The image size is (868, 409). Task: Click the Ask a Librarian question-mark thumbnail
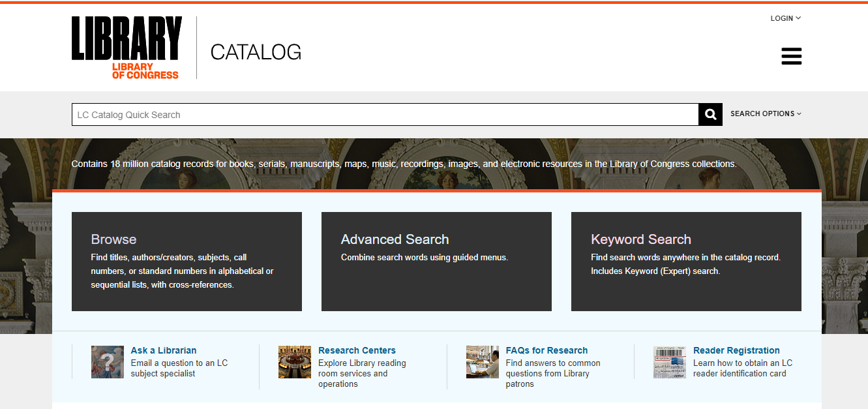pos(108,362)
